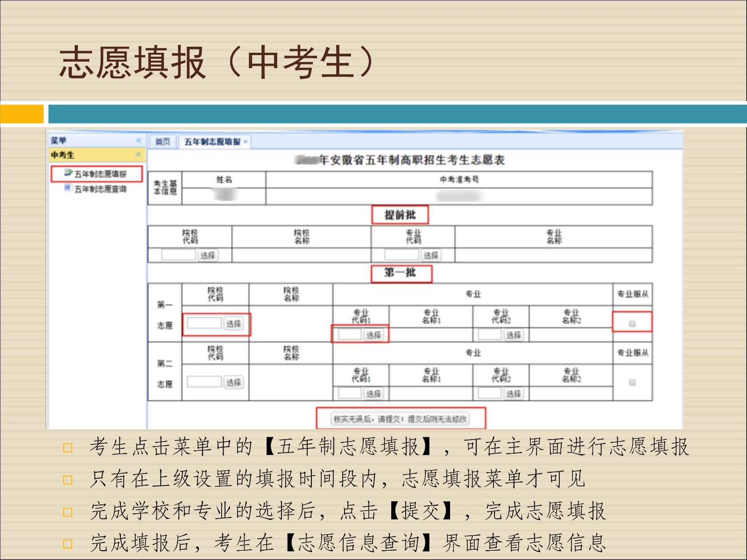
Task: Collapse the 菜单 sidebar with the double-arrow icon
Action: (x=139, y=140)
